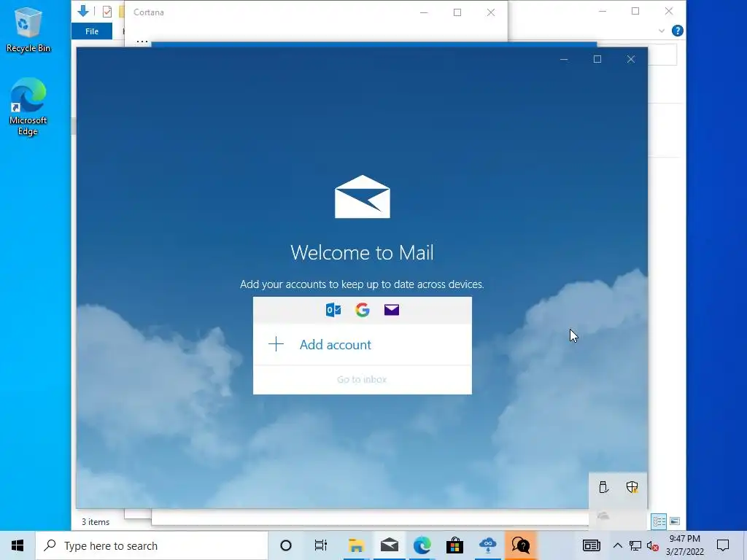Maximize the File Explorer window

[635, 11]
